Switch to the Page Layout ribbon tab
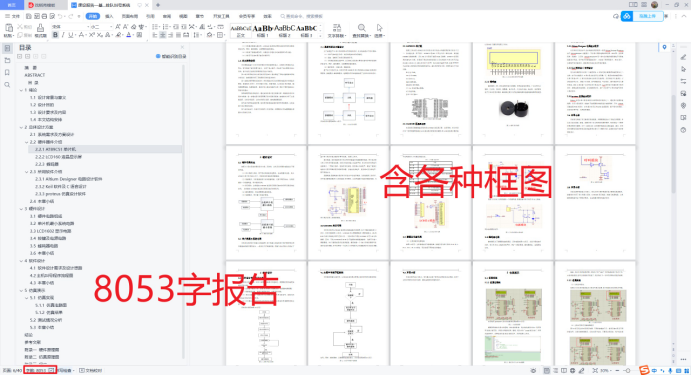The height and width of the screenshot is (376, 692). pyautogui.click(x=129, y=16)
